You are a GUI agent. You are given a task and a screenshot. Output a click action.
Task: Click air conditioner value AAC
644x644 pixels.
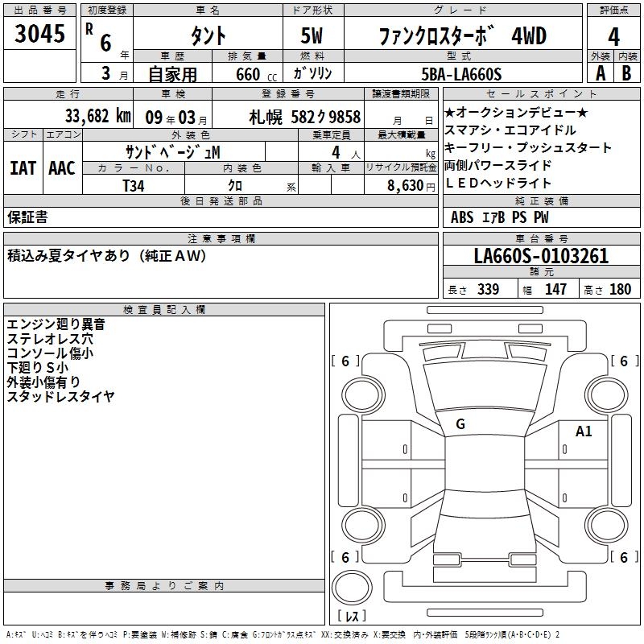[x=62, y=168]
